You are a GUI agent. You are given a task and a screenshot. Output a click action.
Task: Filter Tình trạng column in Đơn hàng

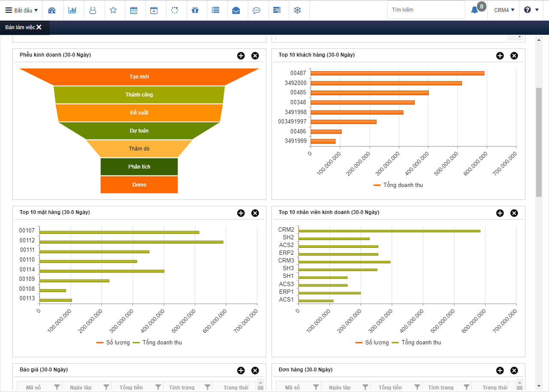pos(466,388)
